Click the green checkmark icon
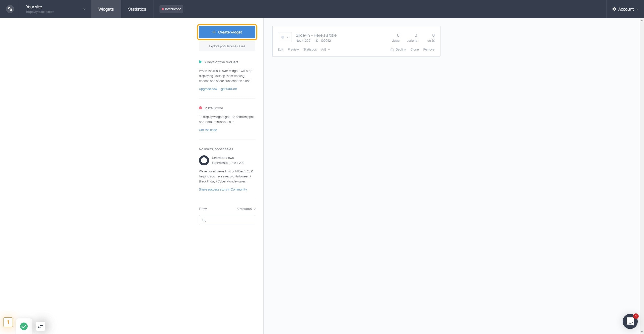 click(x=24, y=326)
